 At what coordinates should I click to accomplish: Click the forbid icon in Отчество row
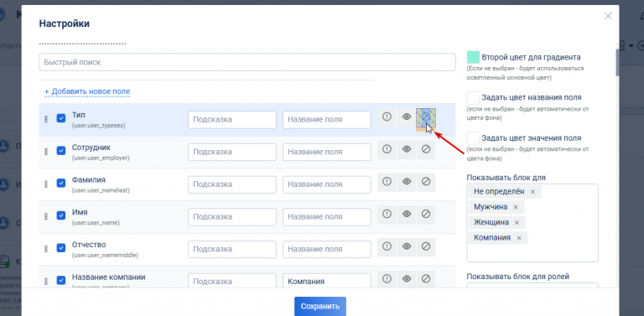pos(426,247)
